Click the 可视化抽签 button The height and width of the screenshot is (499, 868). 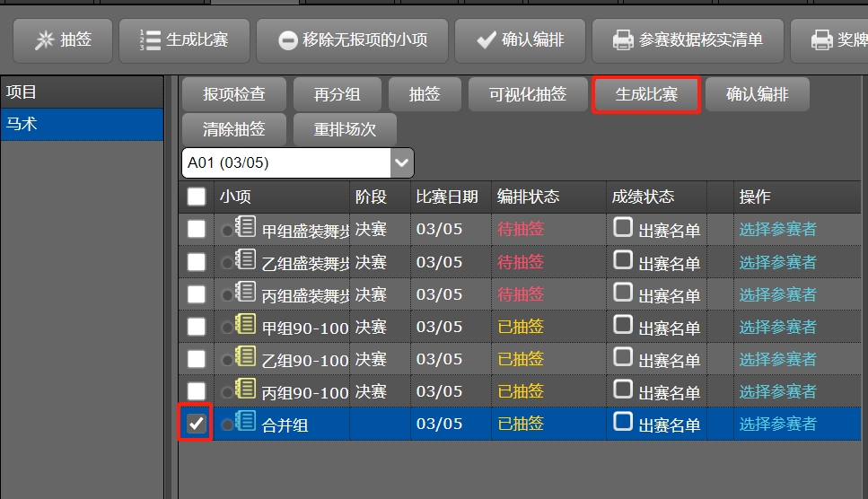528,93
